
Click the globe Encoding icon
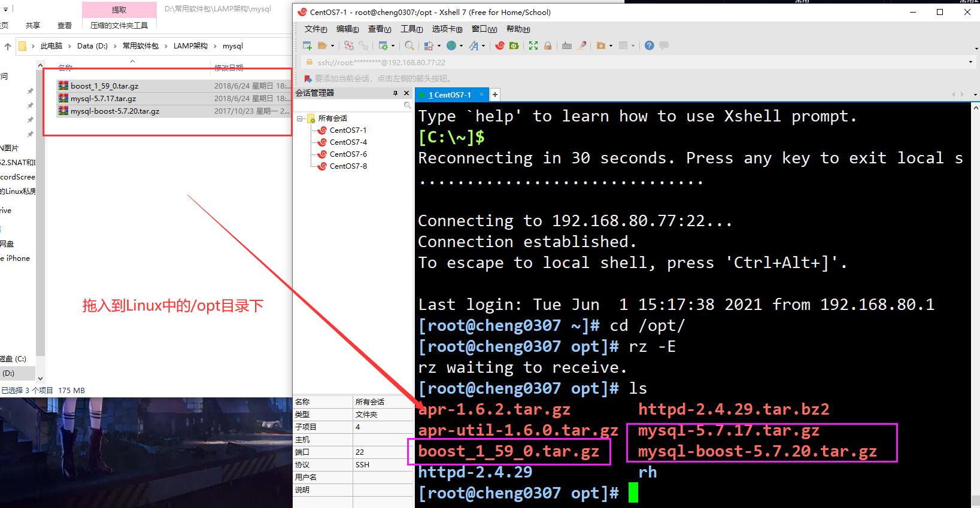coord(451,45)
